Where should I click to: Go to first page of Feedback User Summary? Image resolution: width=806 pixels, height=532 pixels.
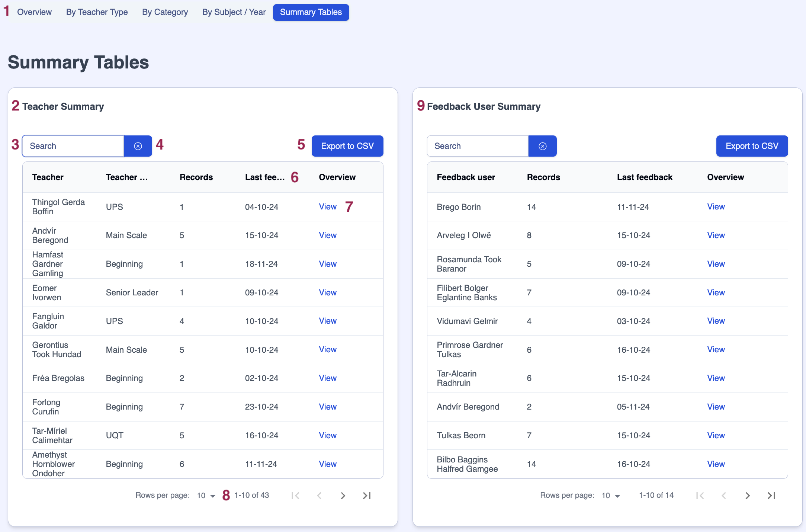[x=700, y=496]
